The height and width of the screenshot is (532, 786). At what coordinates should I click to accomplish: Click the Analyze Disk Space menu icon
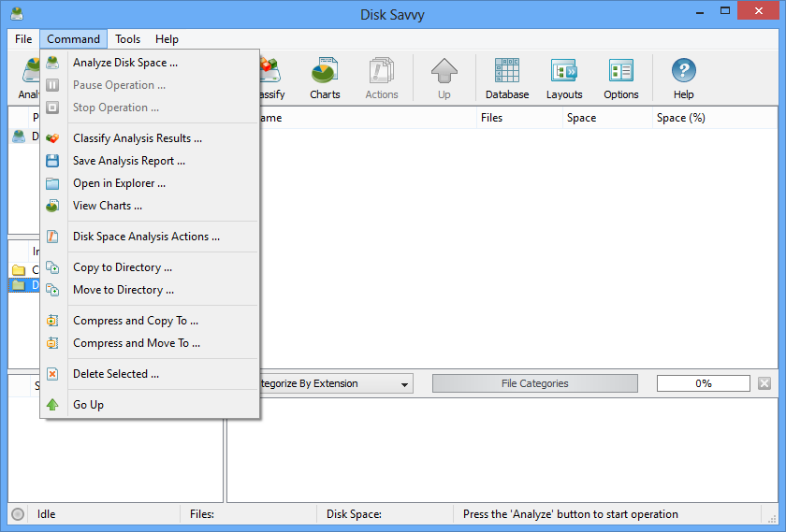52,63
